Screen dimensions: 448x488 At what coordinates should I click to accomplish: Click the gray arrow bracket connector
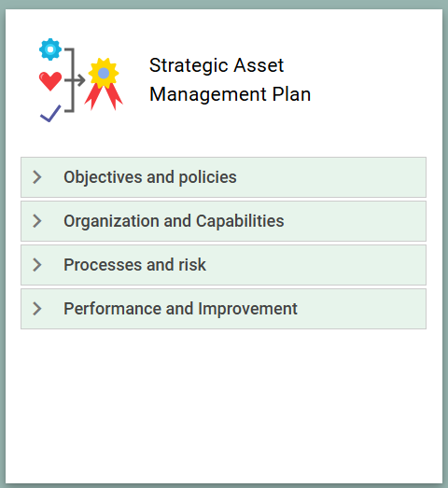pyautogui.click(x=74, y=80)
